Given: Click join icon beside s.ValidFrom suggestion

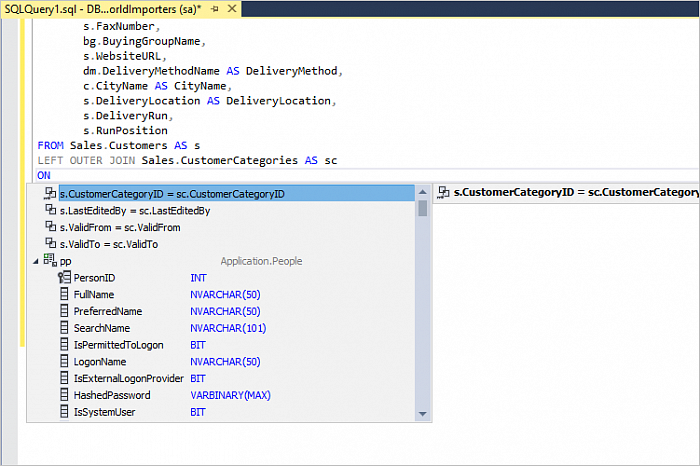Looking at the screenshot, I should pyautogui.click(x=50, y=227).
